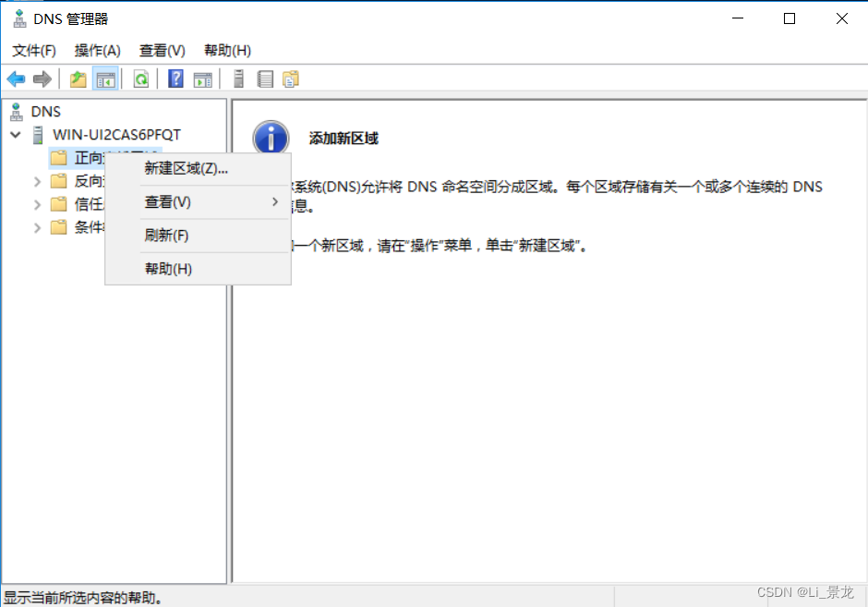Select the DNS root node icon

click(x=17, y=112)
